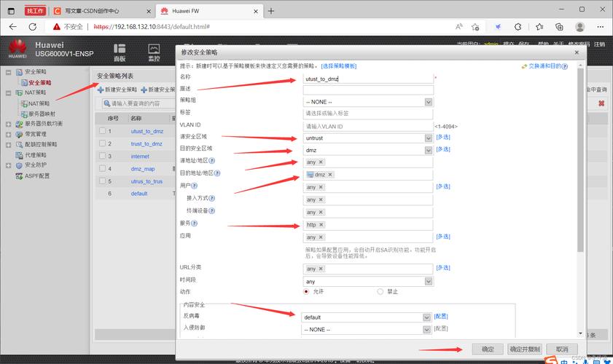This screenshot has width=613, height=364.
Task: Open the 策略组 NONE dropdown
Action: 429,102
